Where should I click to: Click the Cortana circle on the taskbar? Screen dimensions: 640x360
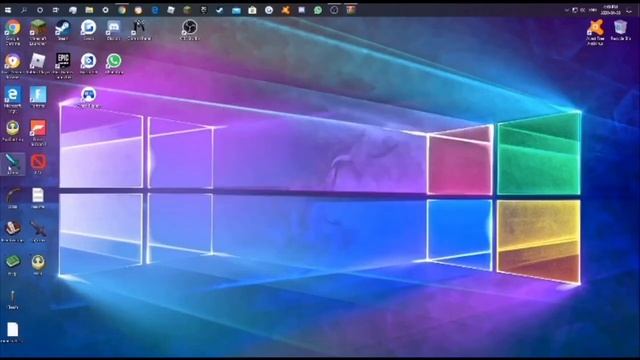[x=40, y=10]
